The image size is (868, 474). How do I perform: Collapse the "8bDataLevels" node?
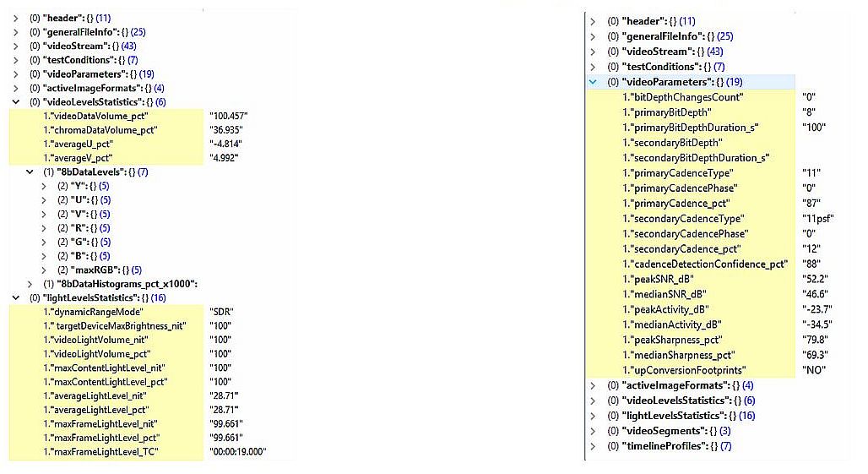pos(31,172)
